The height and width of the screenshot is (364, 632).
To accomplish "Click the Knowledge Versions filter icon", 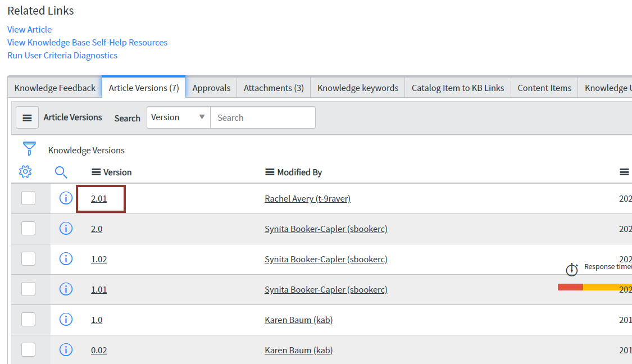I will [x=28, y=148].
